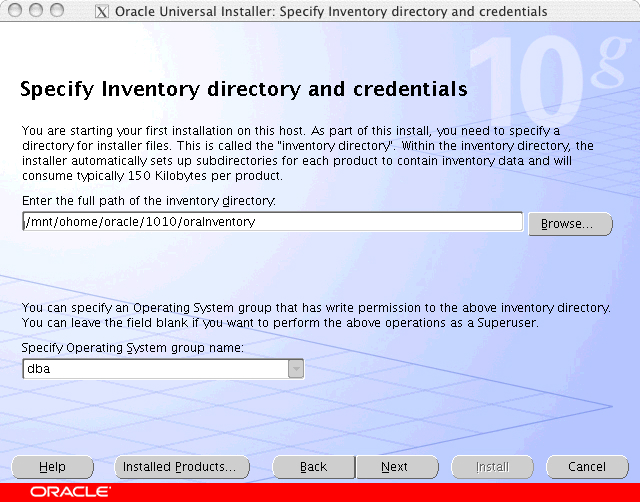Close the installer window with red button

[x=13, y=11]
